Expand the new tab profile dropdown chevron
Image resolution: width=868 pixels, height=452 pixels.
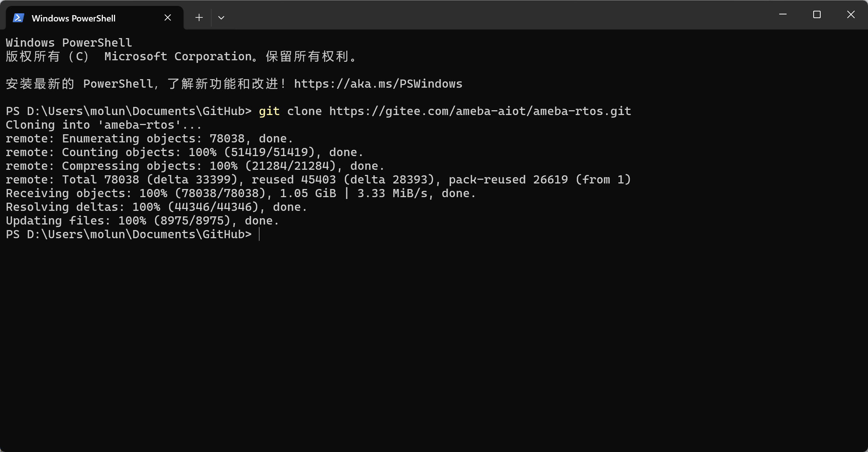click(221, 18)
